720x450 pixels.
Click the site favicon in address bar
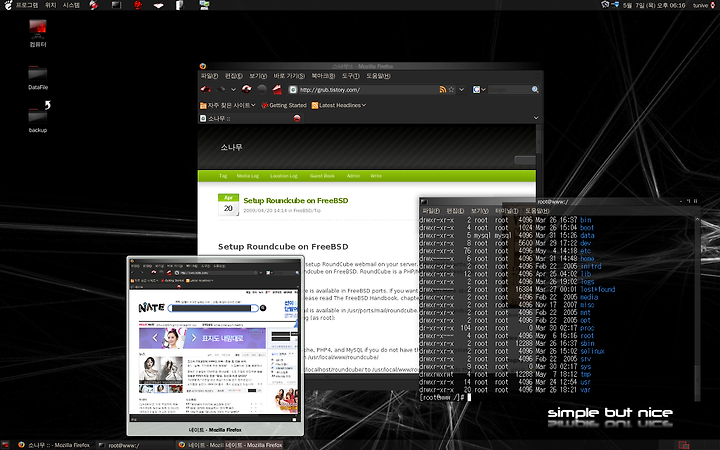293,90
